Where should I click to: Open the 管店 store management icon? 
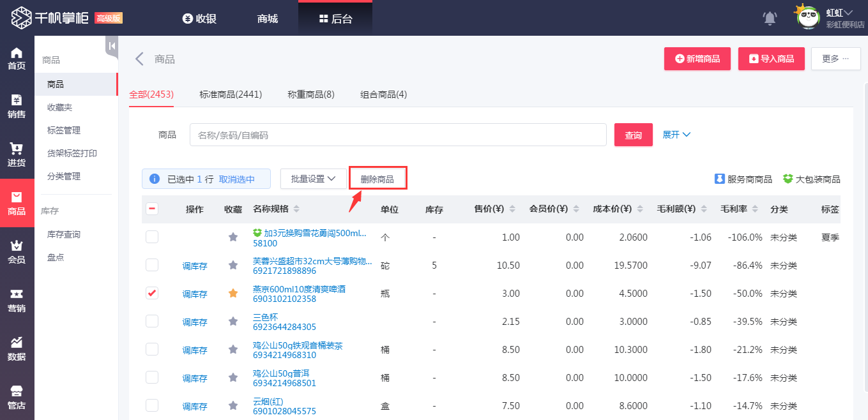[x=17, y=396]
